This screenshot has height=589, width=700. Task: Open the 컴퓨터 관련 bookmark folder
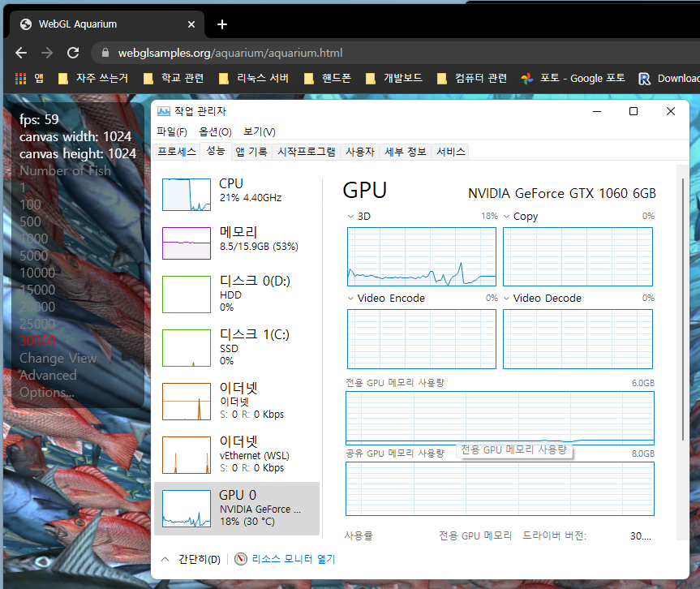(472, 79)
